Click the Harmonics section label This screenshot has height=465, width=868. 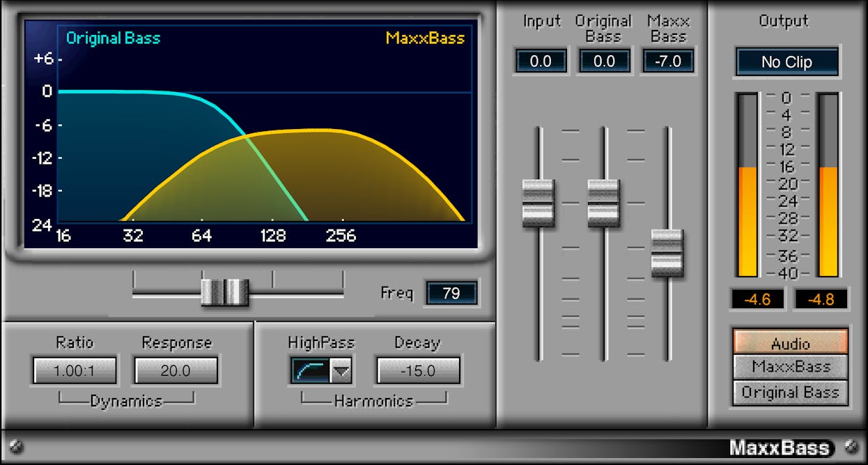[373, 401]
